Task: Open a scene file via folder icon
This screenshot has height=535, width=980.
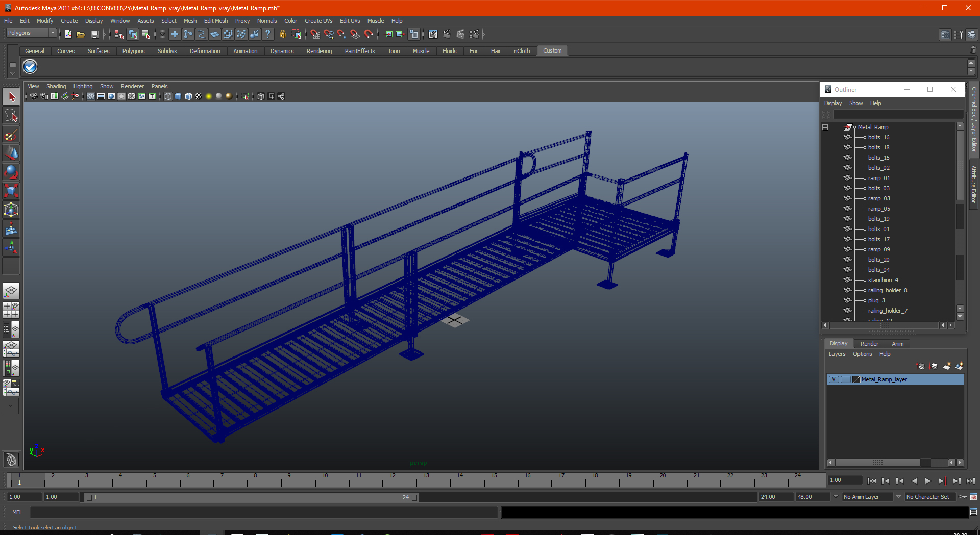Action: pyautogui.click(x=81, y=34)
